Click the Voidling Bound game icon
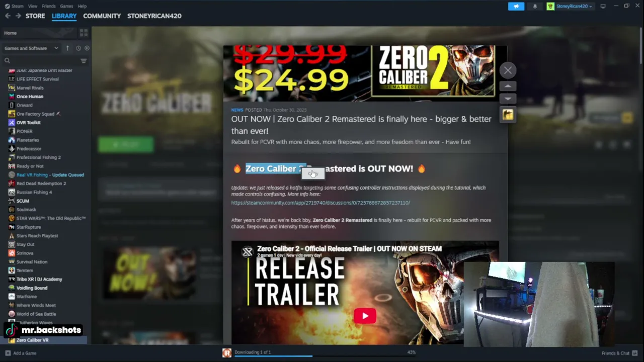Viewport: 644px width, 362px height. click(x=12, y=288)
